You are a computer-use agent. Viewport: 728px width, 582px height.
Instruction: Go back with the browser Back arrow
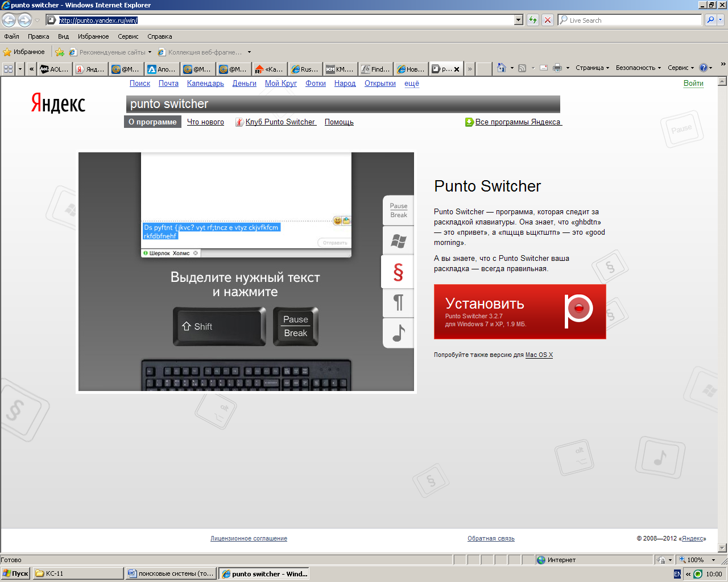[x=9, y=20]
